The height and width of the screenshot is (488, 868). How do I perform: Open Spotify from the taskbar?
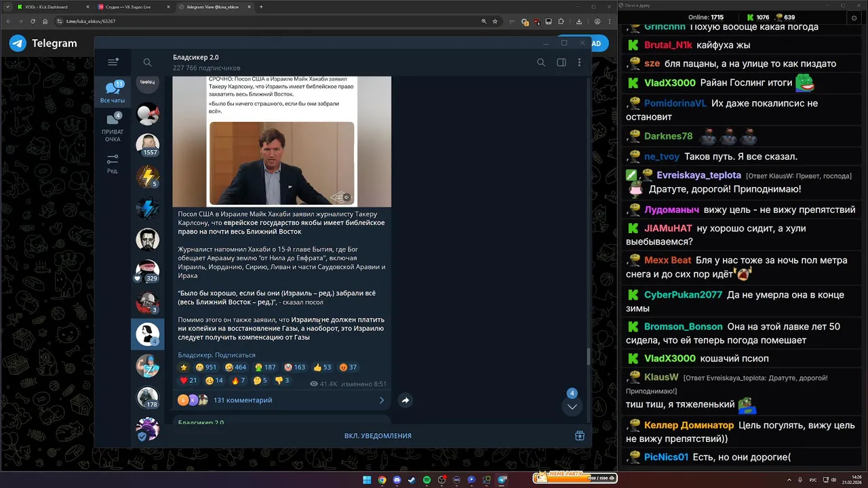tap(427, 480)
